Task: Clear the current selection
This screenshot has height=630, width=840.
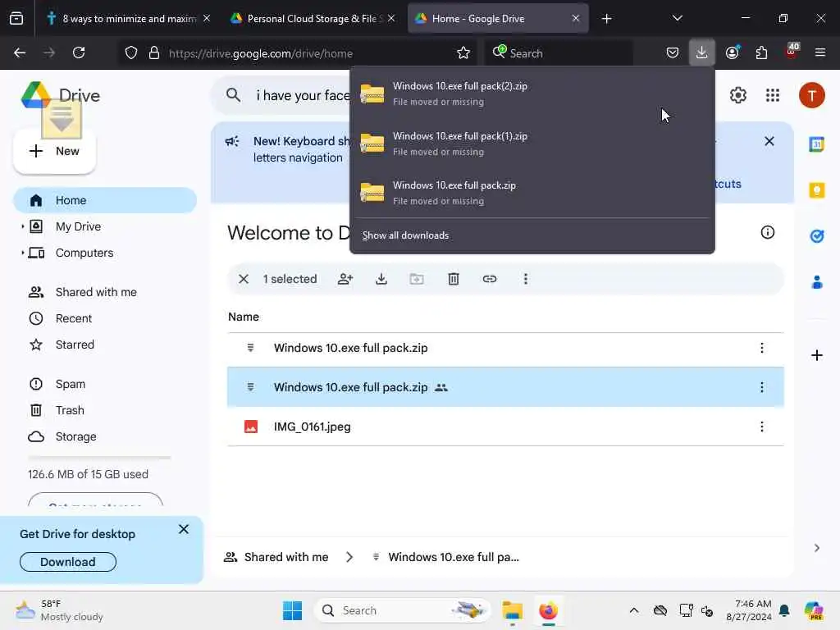Action: click(243, 279)
